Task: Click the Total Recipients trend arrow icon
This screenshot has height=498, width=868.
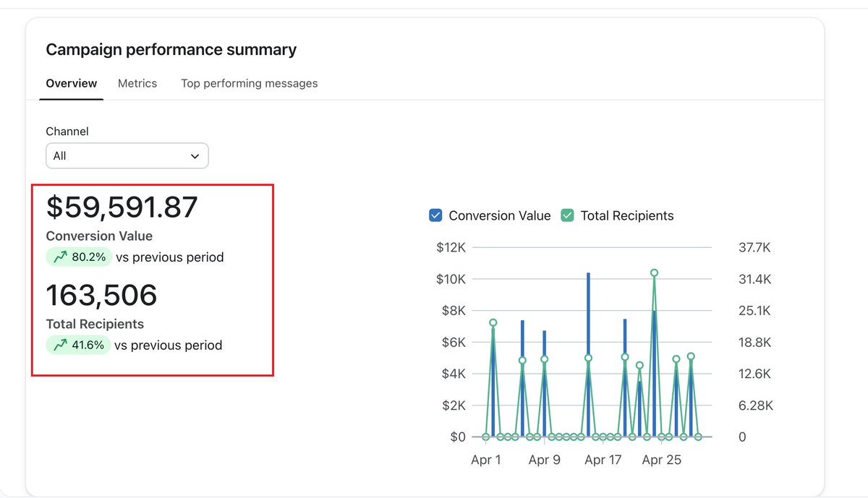Action: (60, 345)
